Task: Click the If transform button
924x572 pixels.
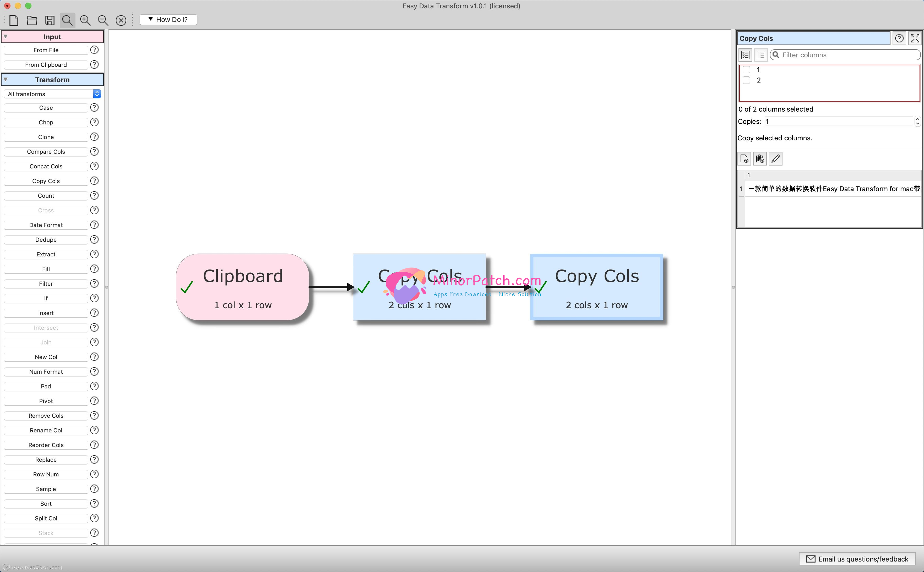Action: pos(46,299)
